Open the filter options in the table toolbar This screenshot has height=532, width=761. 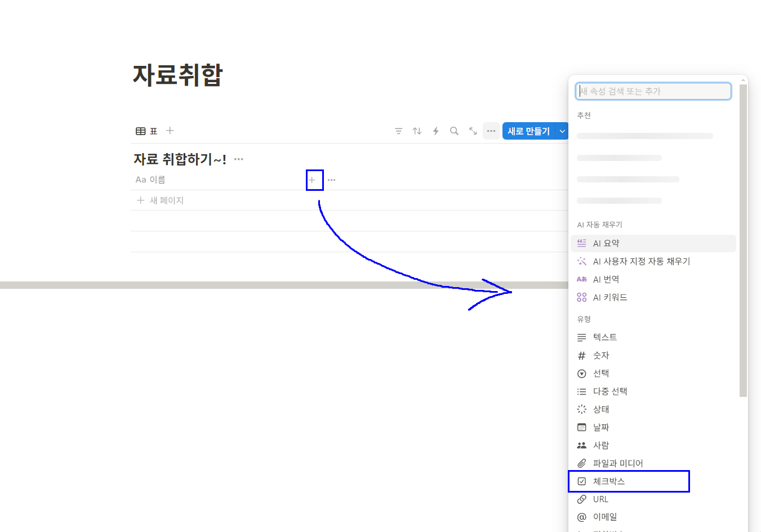(399, 131)
